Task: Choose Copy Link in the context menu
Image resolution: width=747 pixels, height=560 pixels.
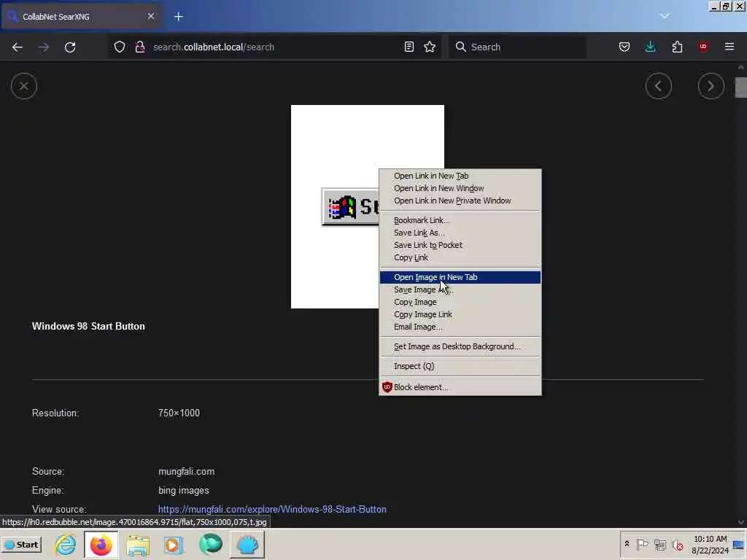Action: (460, 257)
